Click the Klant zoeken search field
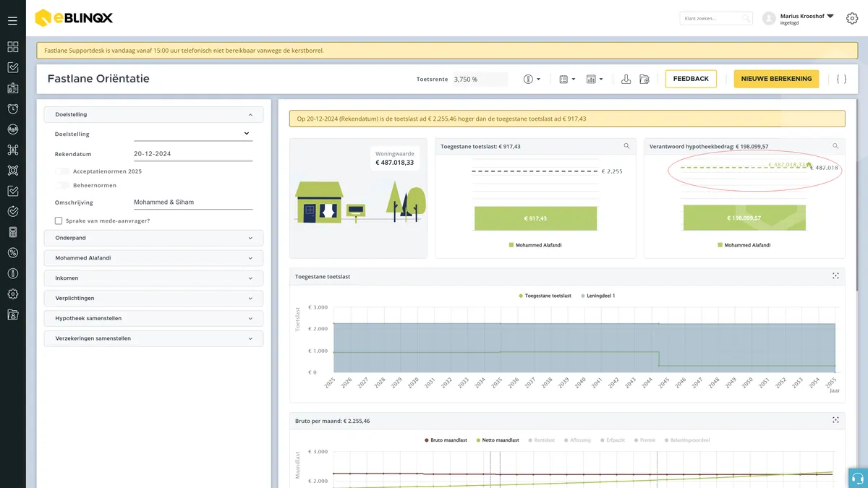This screenshot has width=868, height=488. pyautogui.click(x=716, y=19)
